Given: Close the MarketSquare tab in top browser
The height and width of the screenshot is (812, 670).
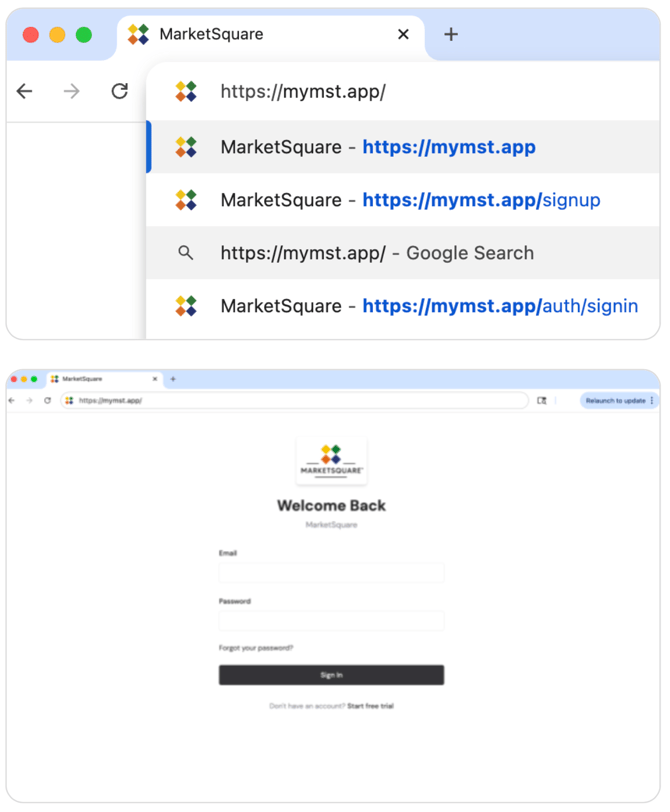Looking at the screenshot, I should tap(403, 34).
